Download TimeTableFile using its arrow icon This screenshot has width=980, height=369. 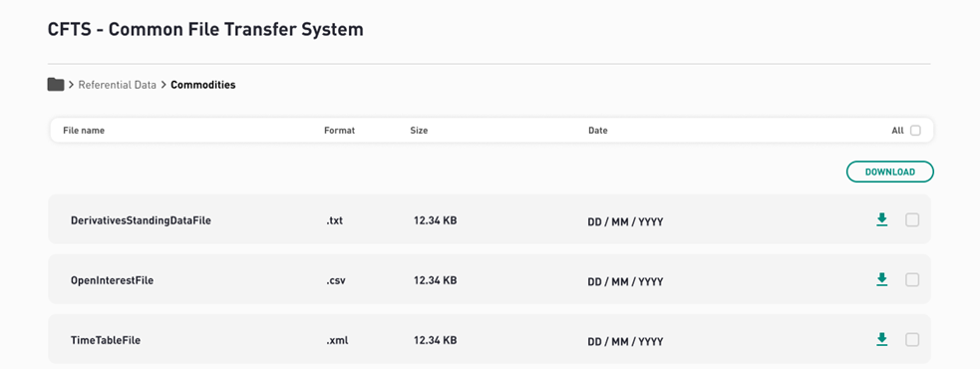(882, 340)
